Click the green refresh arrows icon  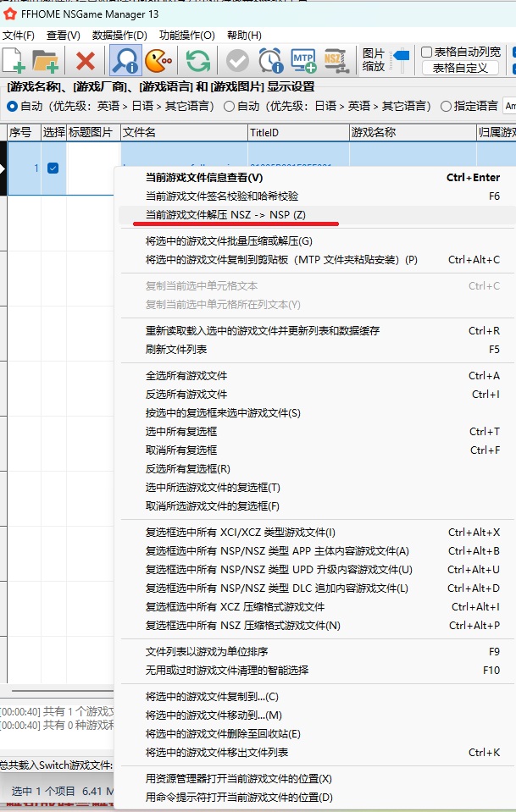198,61
